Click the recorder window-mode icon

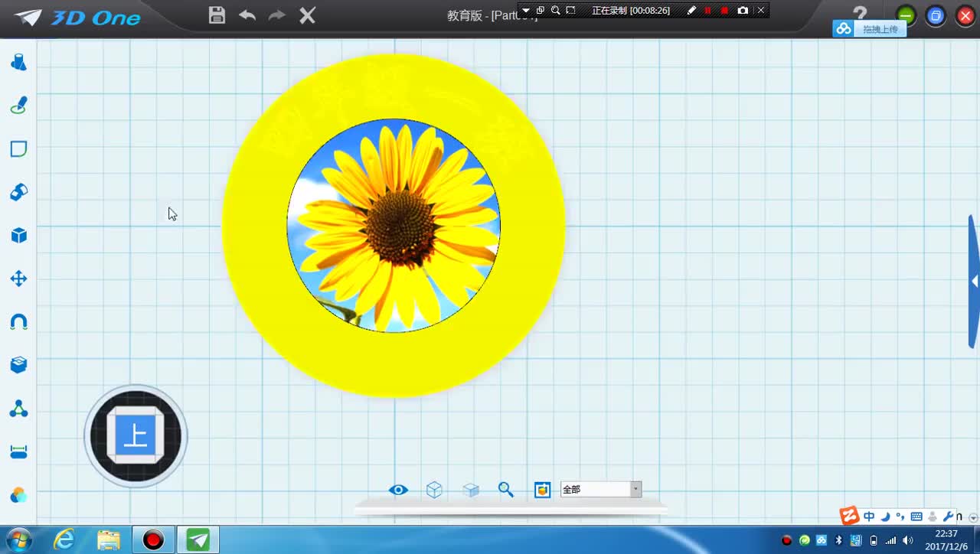[541, 10]
